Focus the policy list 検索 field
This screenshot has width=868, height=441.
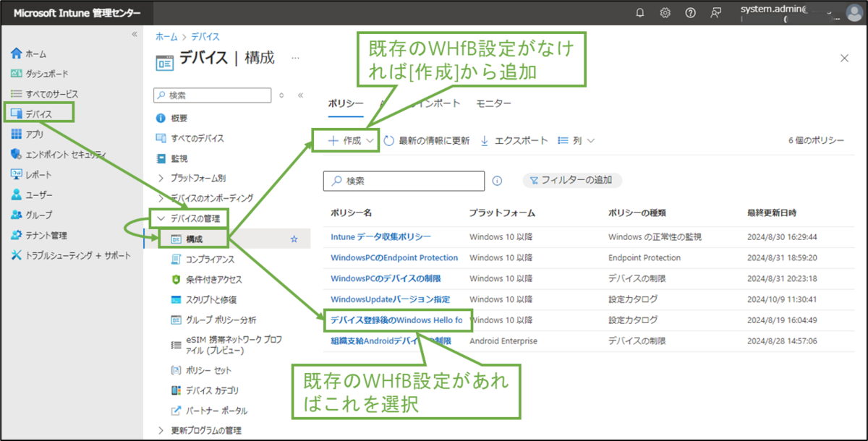click(x=404, y=181)
